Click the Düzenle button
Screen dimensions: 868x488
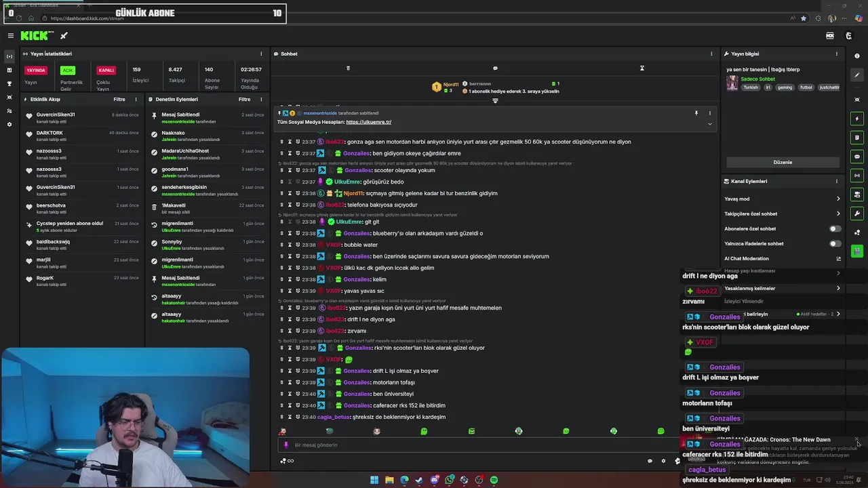[783, 162]
